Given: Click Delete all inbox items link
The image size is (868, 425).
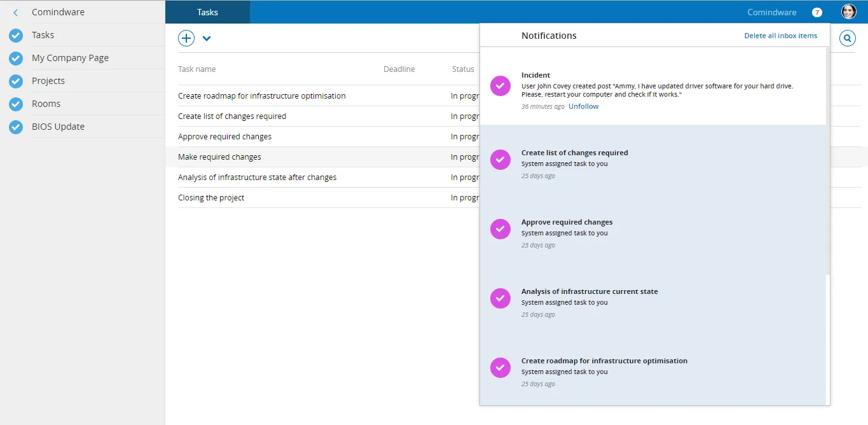Looking at the screenshot, I should tap(781, 36).
